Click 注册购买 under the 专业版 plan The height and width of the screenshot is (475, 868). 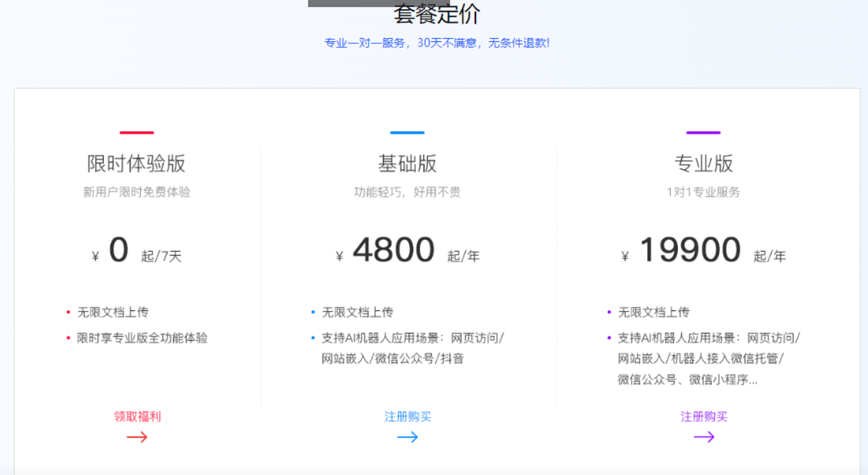pos(704,417)
